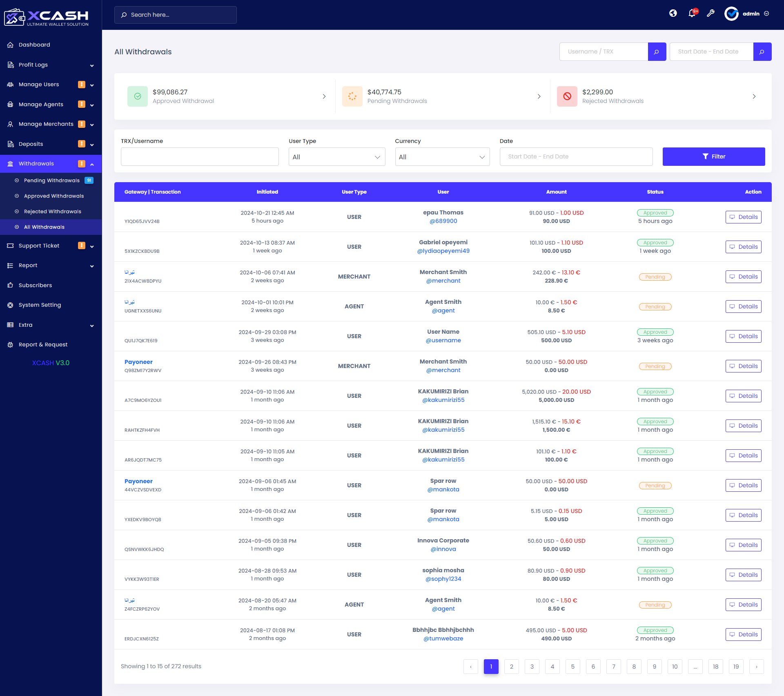
Task: Open Pending Withdrawals submenu item
Action: coord(51,181)
